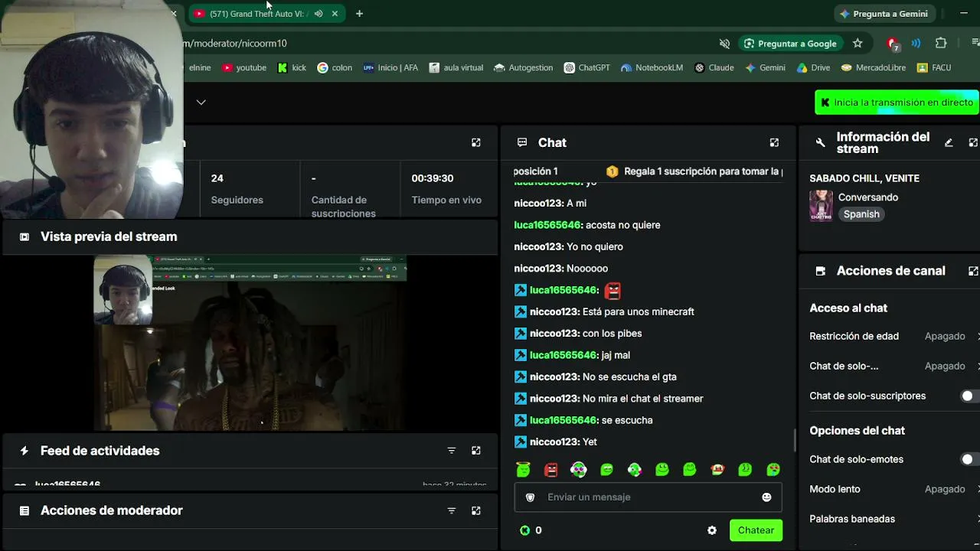
Task: Expand the dashboard header chevron
Action: click(201, 102)
